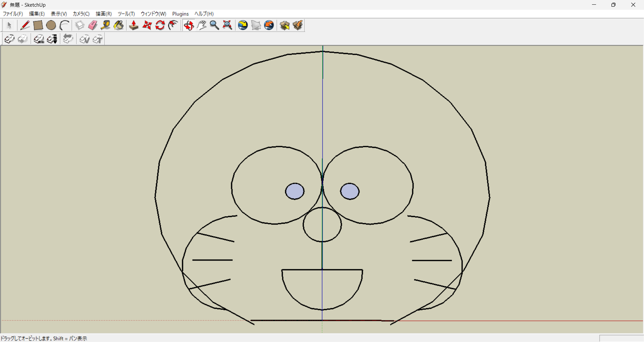Image resolution: width=644 pixels, height=342 pixels.
Task: Select the Move tool with red arrows
Action: click(147, 25)
